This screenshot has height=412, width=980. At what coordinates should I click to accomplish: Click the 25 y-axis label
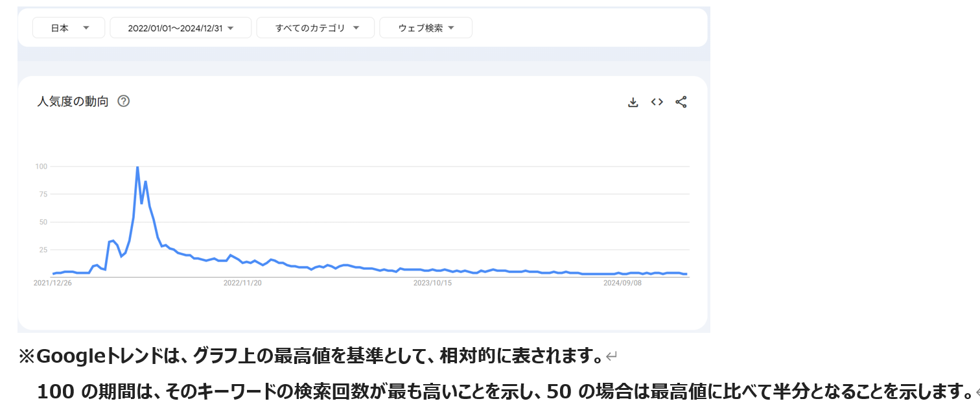point(43,250)
